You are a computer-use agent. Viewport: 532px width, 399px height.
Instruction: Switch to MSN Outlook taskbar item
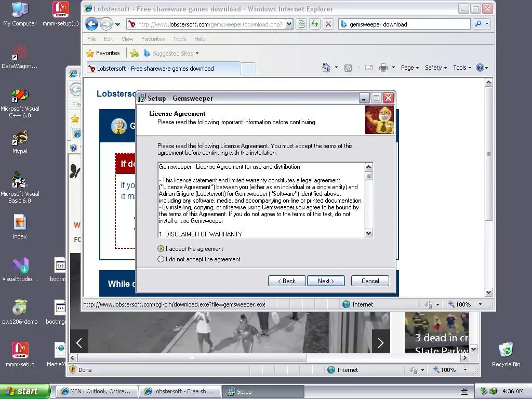tap(97, 391)
